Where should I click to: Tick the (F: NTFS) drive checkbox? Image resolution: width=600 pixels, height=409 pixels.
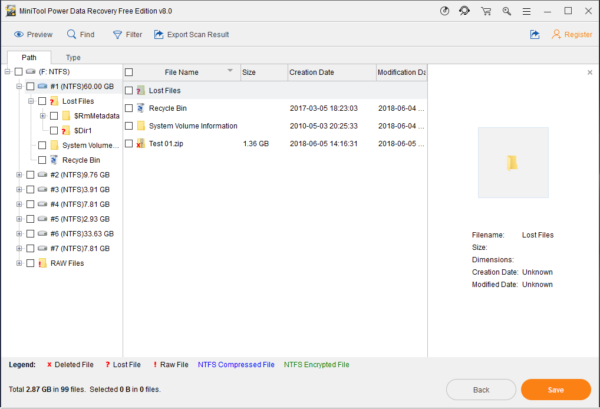point(18,72)
